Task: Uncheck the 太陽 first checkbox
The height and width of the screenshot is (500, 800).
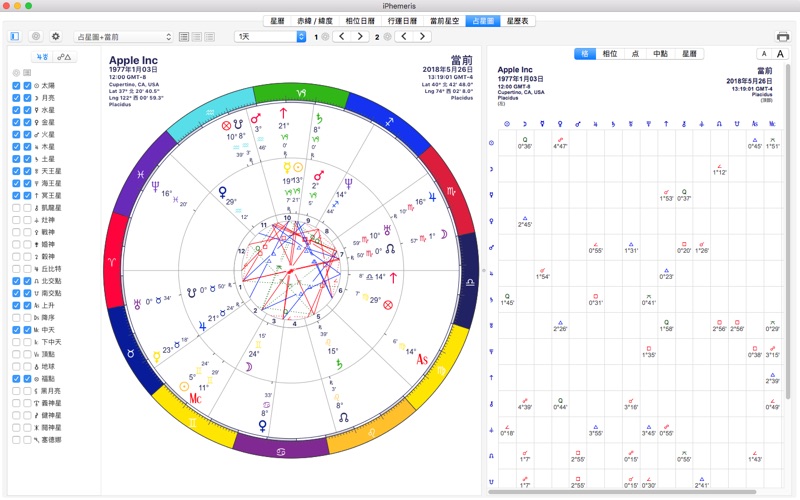Action: click(x=16, y=87)
